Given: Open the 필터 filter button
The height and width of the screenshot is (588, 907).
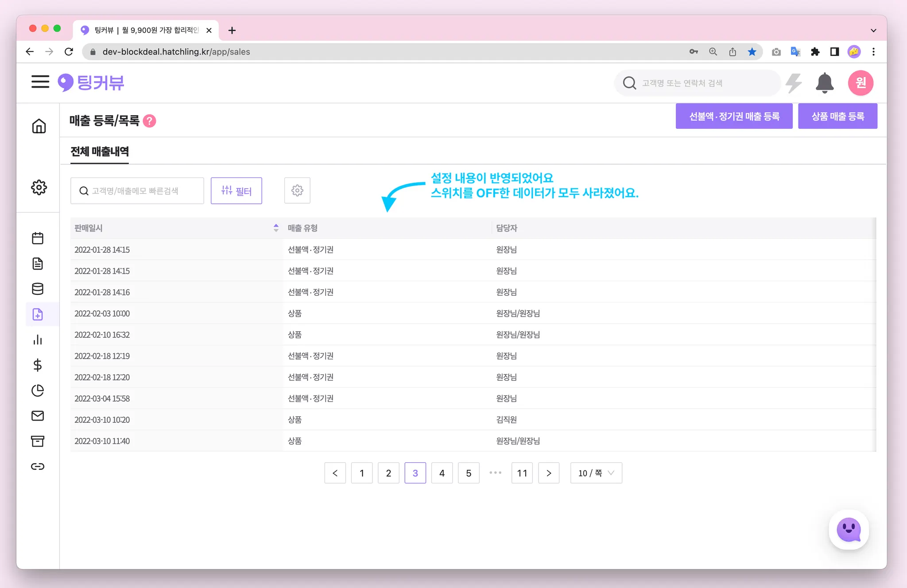Looking at the screenshot, I should click(236, 191).
